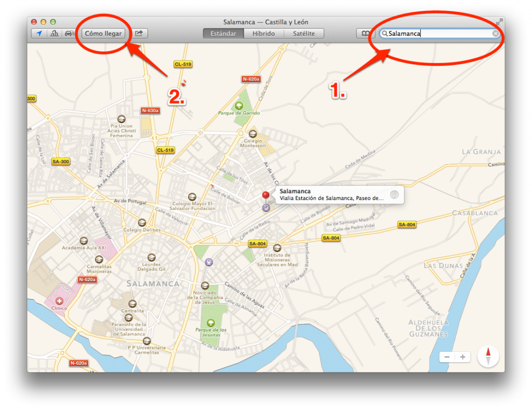
Task: Select the Parque de Garrido park icon
Action: tap(238, 105)
